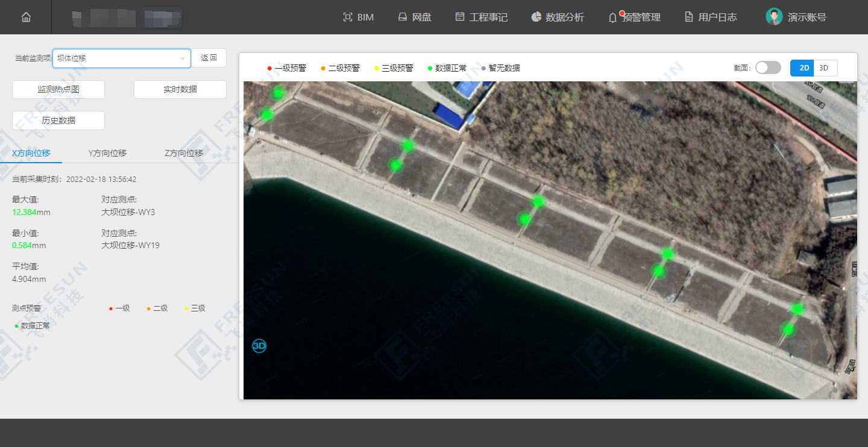Click the 实时数据 real-time data button
Image resolution: width=868 pixels, height=447 pixels.
click(x=180, y=89)
